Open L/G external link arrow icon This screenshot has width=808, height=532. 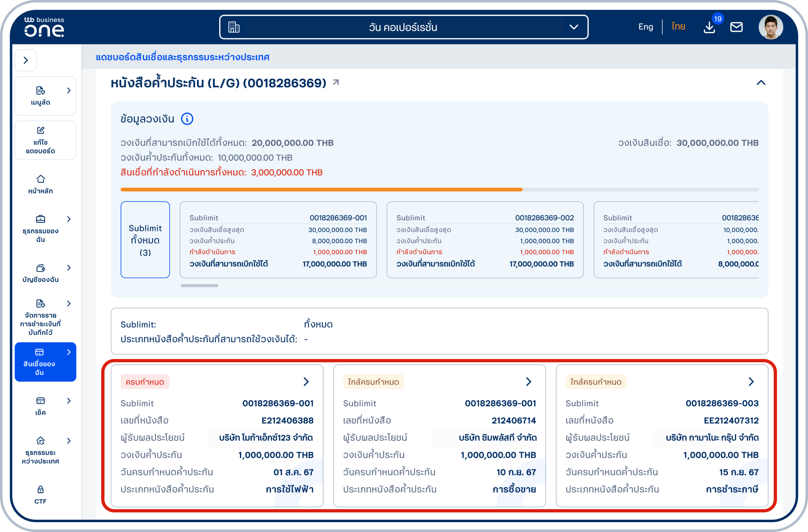pos(336,82)
